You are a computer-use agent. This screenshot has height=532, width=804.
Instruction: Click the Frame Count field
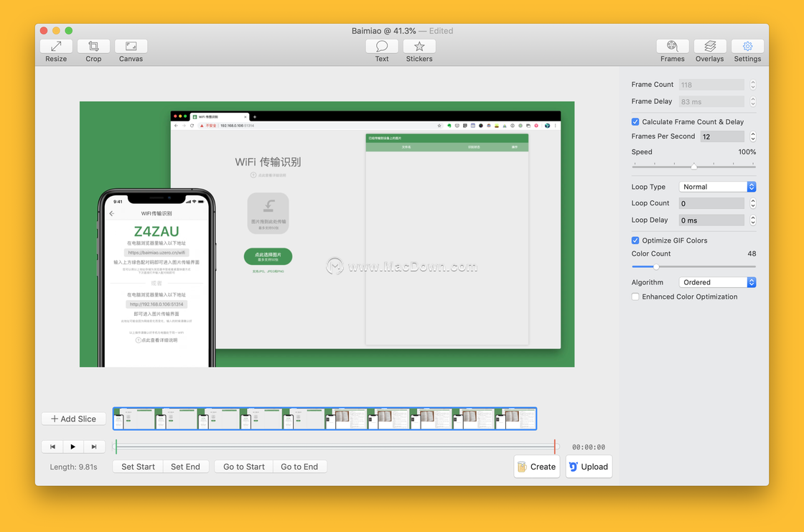click(x=711, y=85)
